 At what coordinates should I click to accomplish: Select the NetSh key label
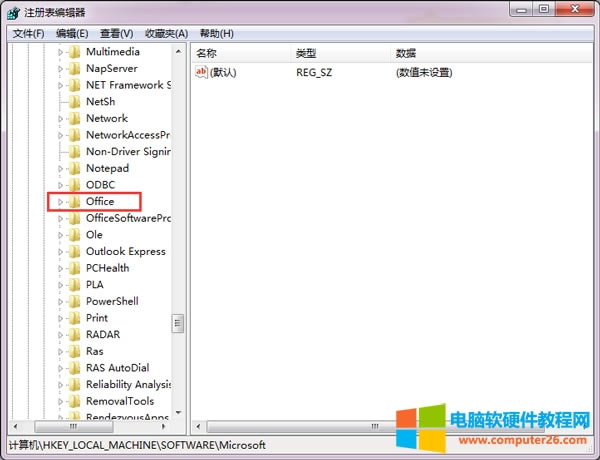click(101, 101)
